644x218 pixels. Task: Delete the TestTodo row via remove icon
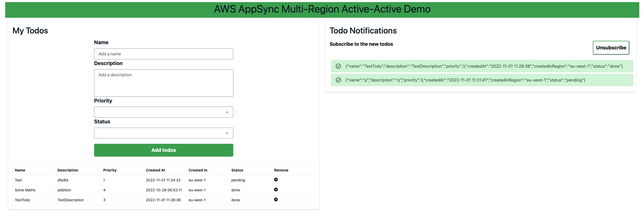(x=276, y=199)
